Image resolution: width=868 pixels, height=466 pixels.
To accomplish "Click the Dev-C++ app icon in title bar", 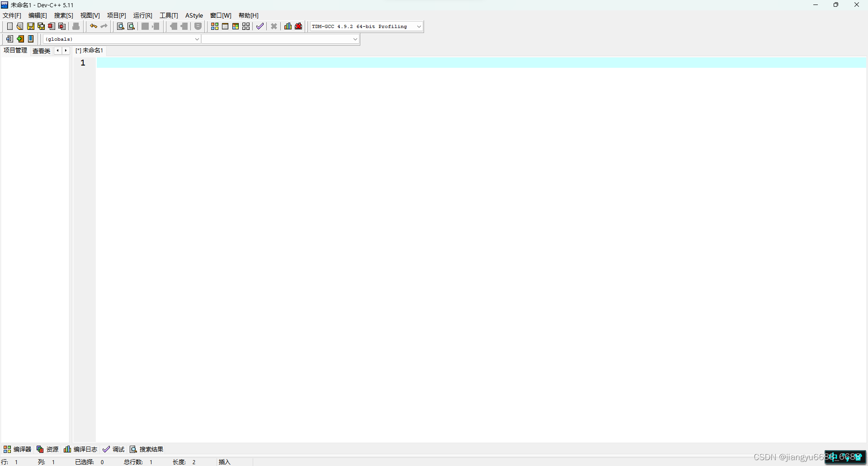I will tap(5, 5).
